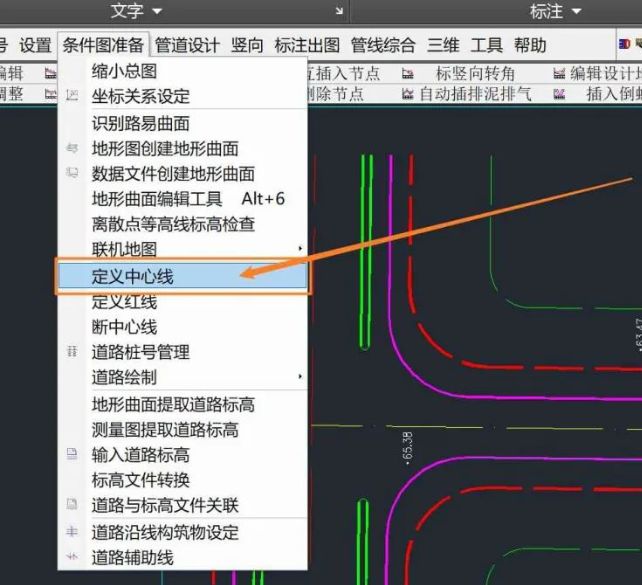Expand the 道路绘制 submenu arrow

[x=300, y=376]
